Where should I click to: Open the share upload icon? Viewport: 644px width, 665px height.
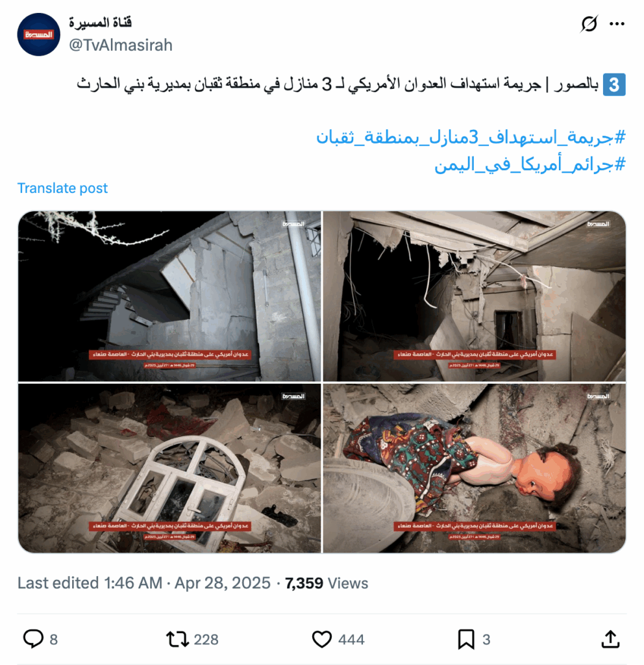610,639
